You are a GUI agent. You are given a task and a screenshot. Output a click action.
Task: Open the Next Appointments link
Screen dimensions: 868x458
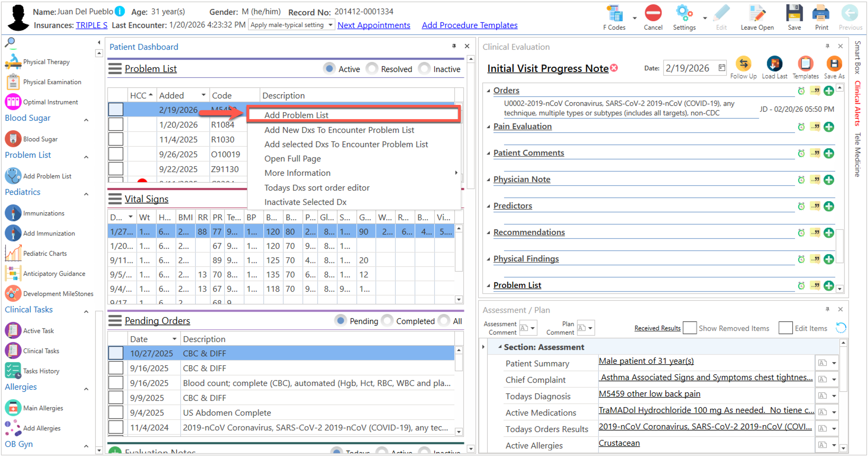click(374, 25)
